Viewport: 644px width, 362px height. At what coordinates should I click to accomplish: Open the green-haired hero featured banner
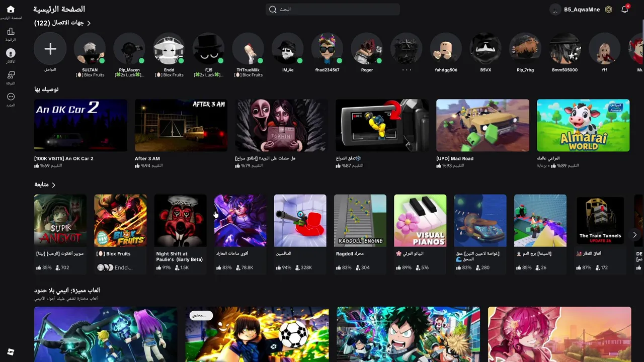coord(408,334)
